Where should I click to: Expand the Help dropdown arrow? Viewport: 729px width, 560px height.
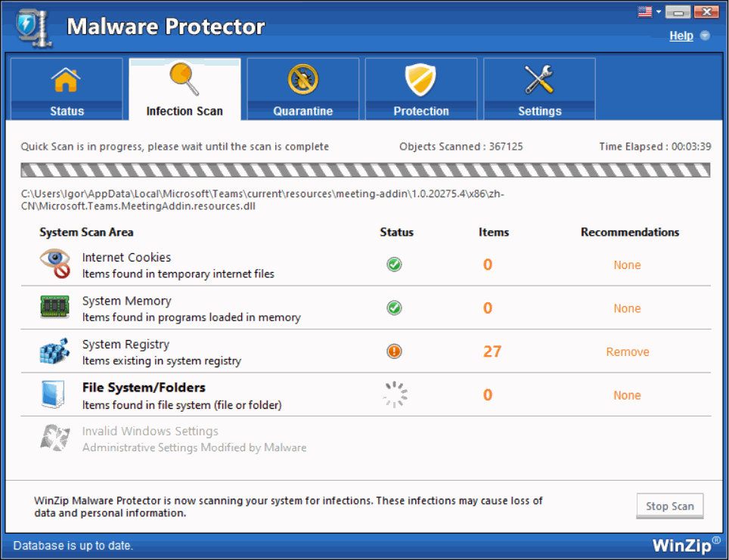click(705, 36)
